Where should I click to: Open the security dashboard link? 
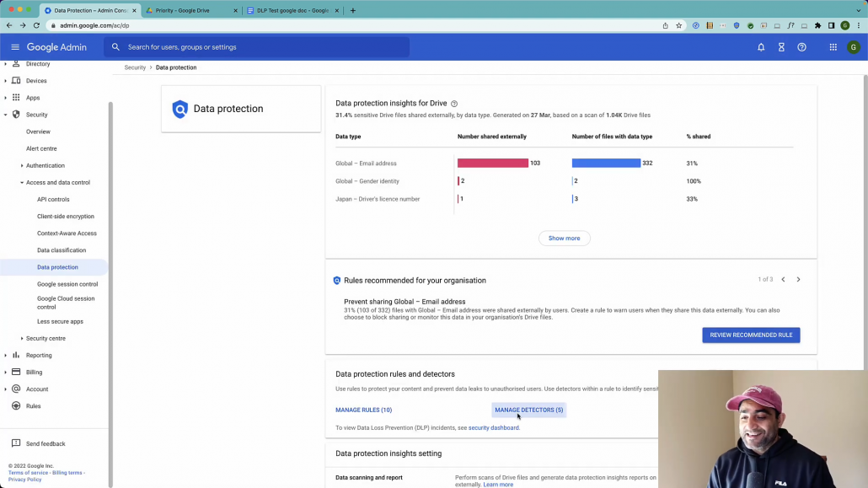click(493, 427)
